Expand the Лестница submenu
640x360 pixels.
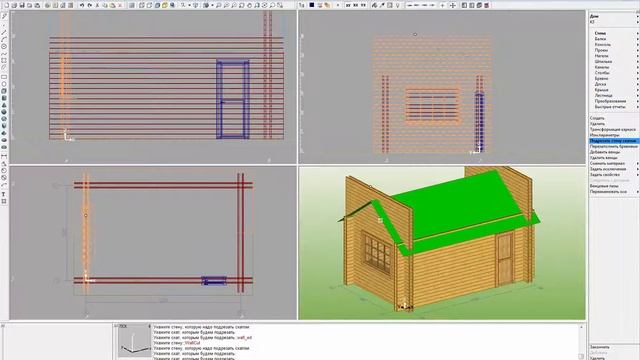click(616, 96)
